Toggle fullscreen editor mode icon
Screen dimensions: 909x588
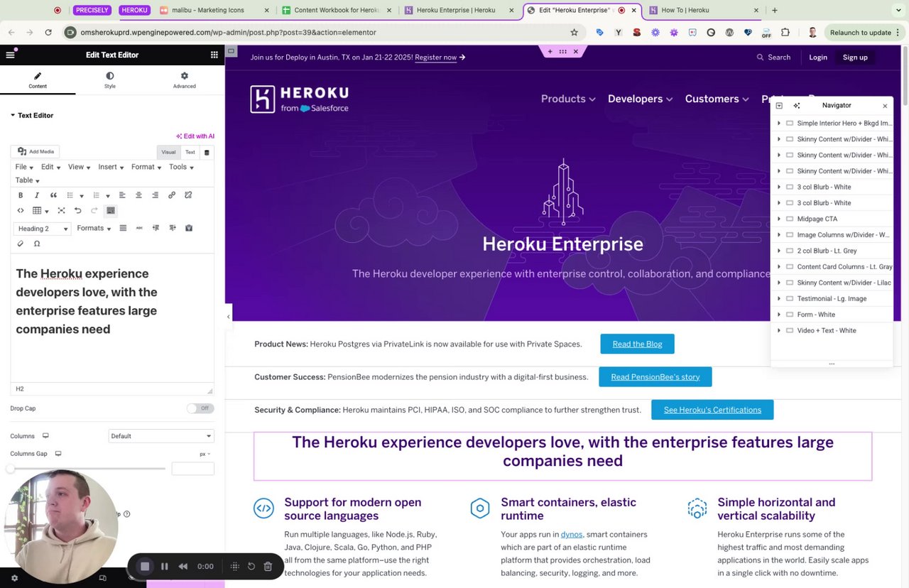pos(61,211)
